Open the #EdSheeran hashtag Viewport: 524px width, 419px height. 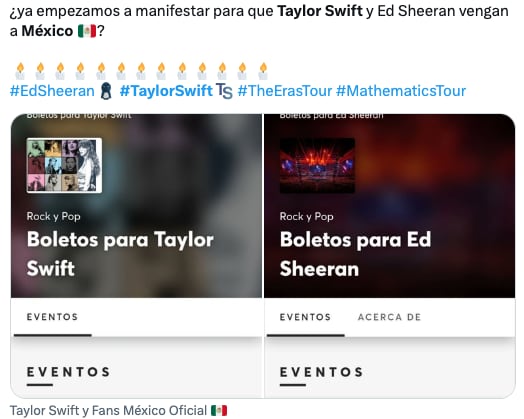coord(52,91)
